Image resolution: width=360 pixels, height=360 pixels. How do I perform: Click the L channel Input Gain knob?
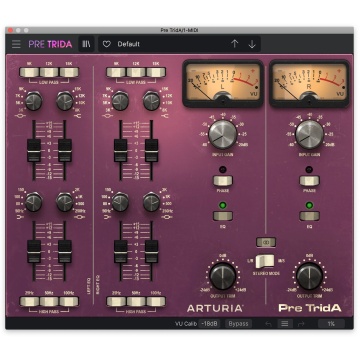[x=223, y=134]
